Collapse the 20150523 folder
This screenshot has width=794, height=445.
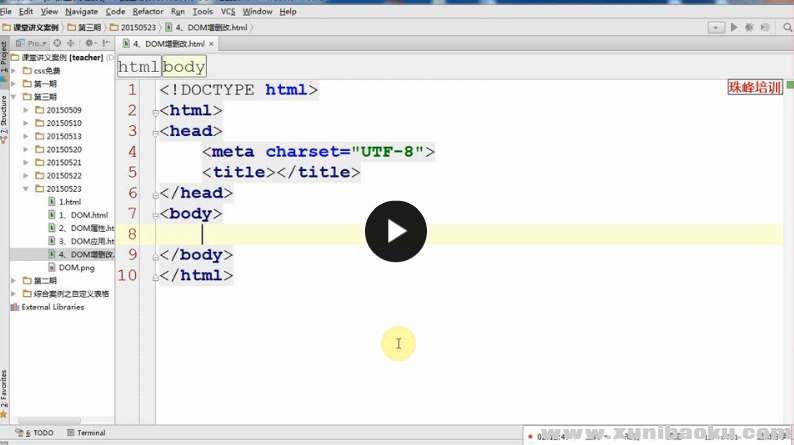pyautogui.click(x=26, y=188)
